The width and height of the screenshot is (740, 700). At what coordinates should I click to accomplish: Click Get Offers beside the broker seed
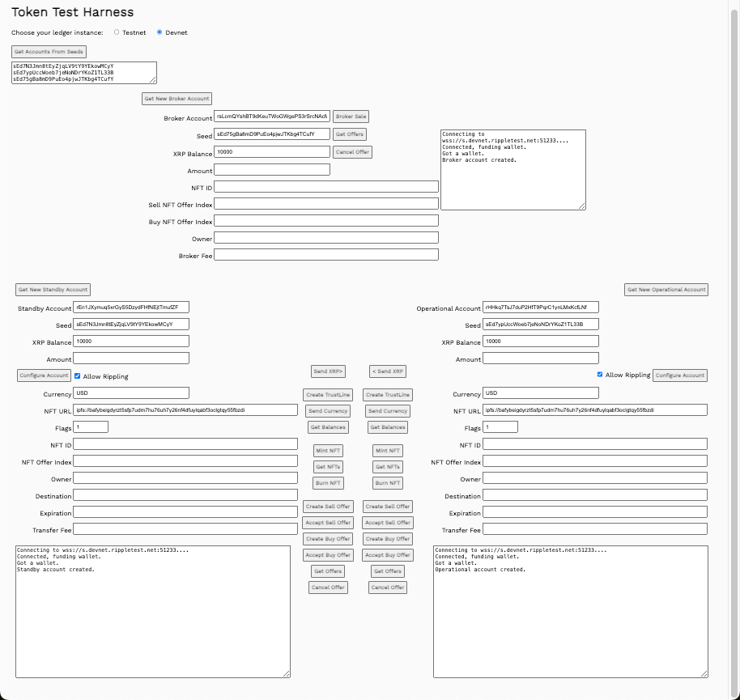pos(348,134)
